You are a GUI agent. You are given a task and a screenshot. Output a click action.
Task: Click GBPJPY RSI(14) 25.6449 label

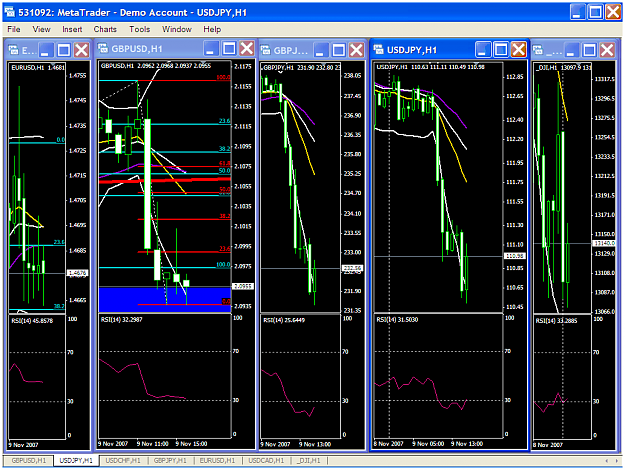pyautogui.click(x=284, y=320)
